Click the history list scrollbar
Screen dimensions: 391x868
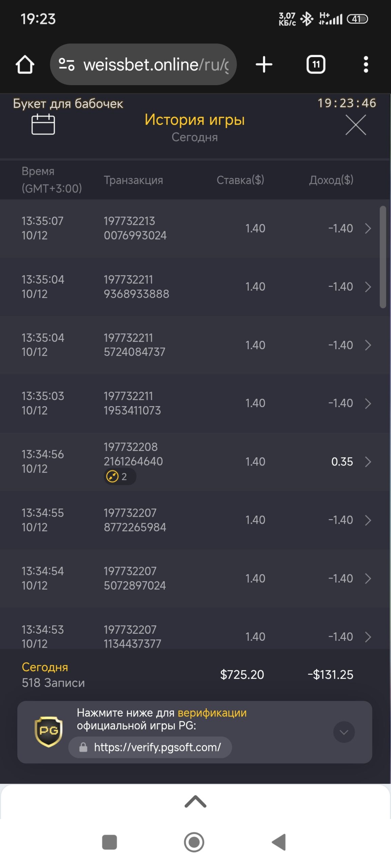click(383, 257)
